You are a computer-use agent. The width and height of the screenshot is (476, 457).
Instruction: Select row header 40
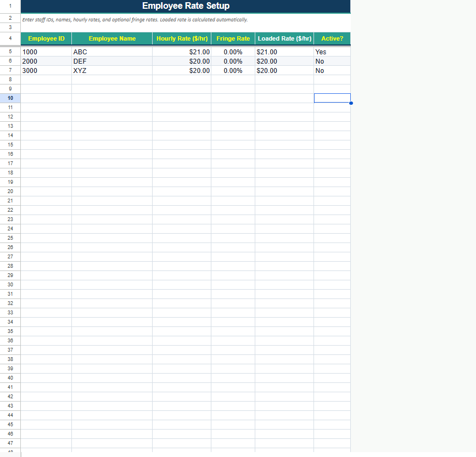pos(10,378)
